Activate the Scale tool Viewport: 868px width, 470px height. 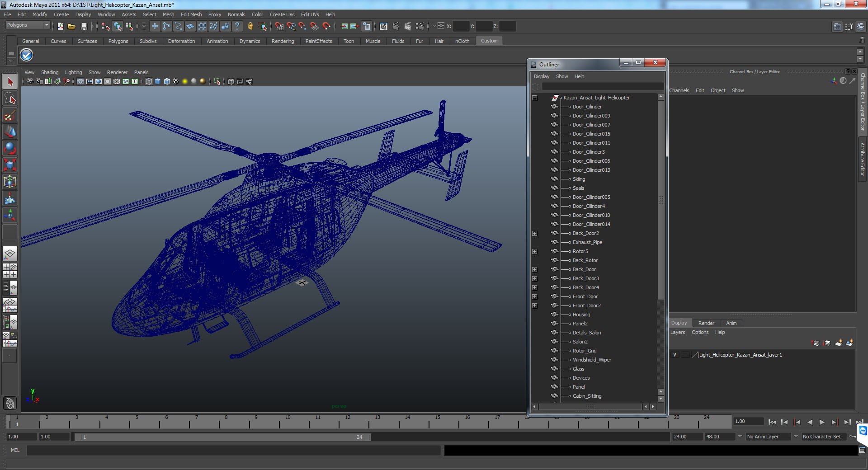pos(10,164)
